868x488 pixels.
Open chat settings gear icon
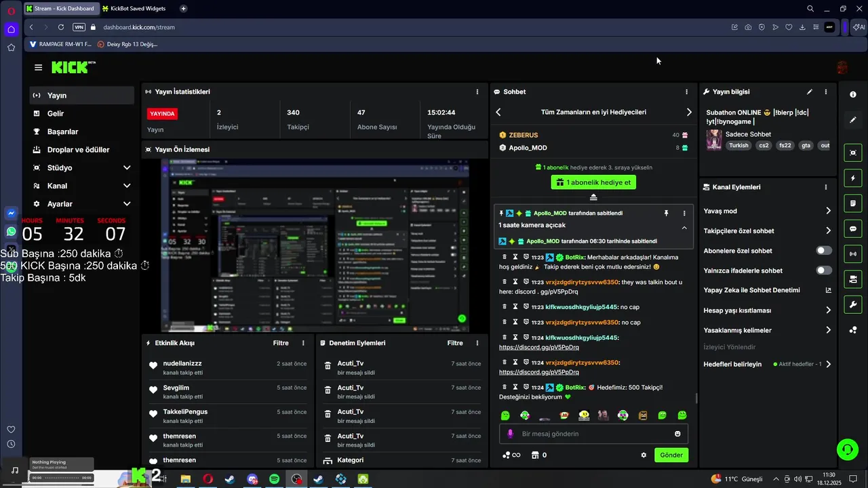point(644,455)
